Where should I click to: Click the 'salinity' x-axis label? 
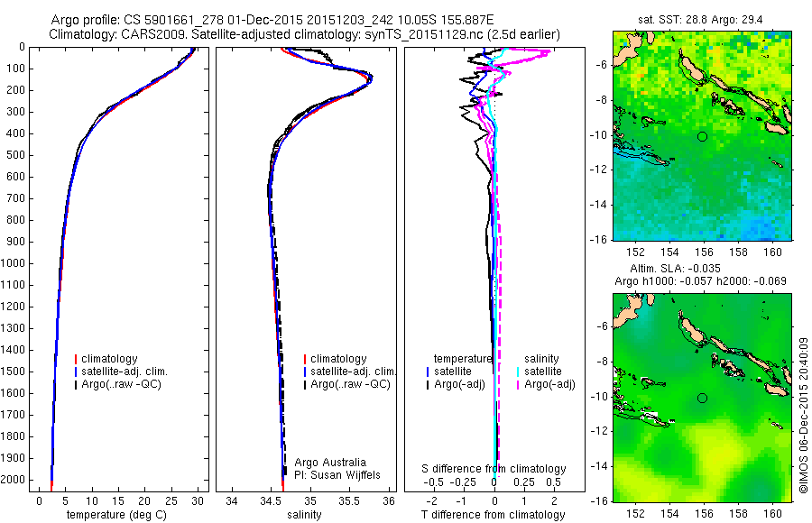(x=305, y=515)
